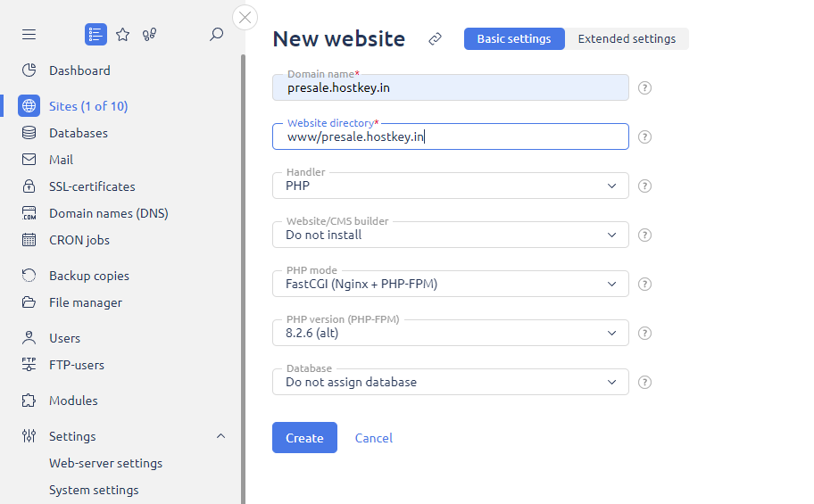814x504 pixels.
Task: Open favorites star icon
Action: point(123,34)
